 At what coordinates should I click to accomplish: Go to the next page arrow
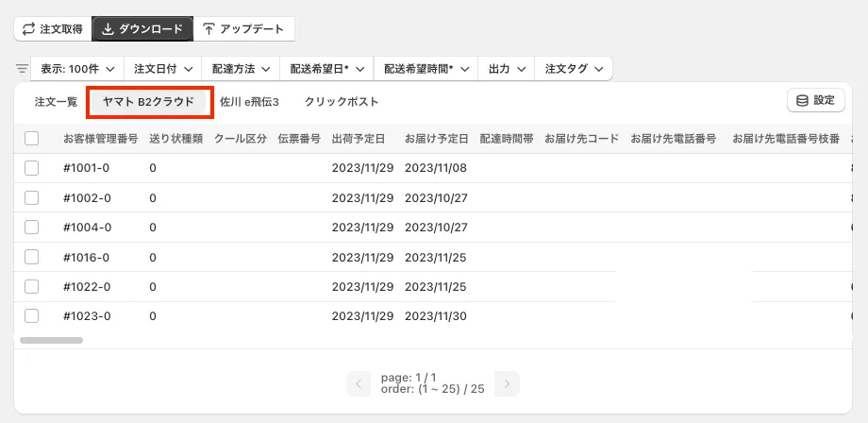click(508, 383)
